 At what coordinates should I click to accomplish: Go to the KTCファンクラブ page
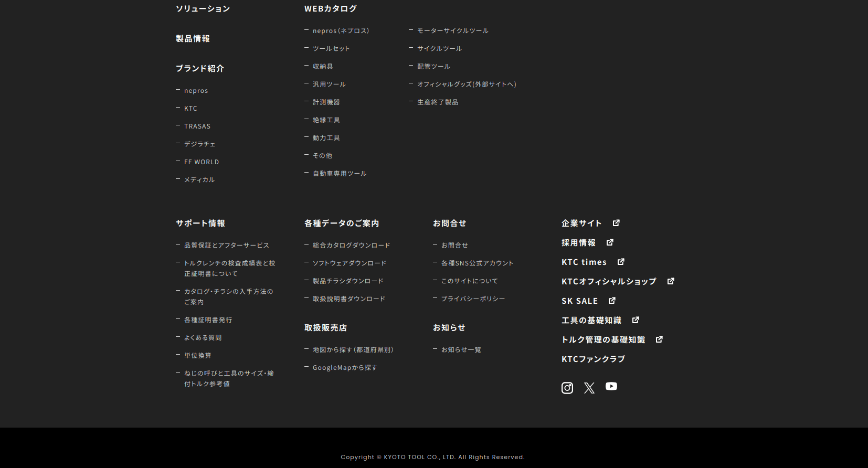click(x=593, y=359)
